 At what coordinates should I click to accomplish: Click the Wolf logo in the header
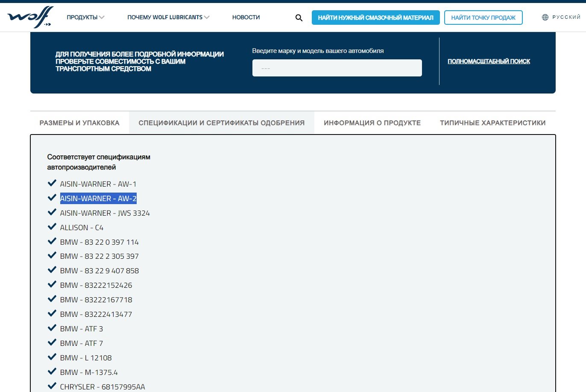[30, 18]
